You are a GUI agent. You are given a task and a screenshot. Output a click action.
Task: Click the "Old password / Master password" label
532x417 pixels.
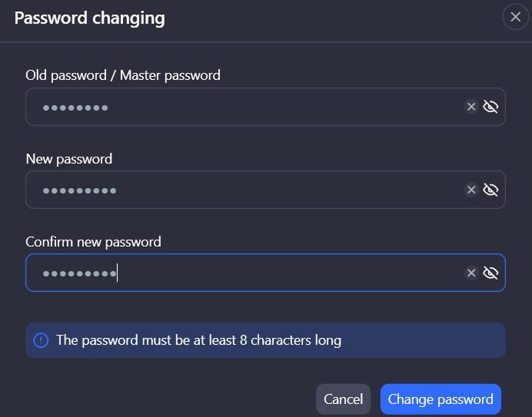point(123,75)
